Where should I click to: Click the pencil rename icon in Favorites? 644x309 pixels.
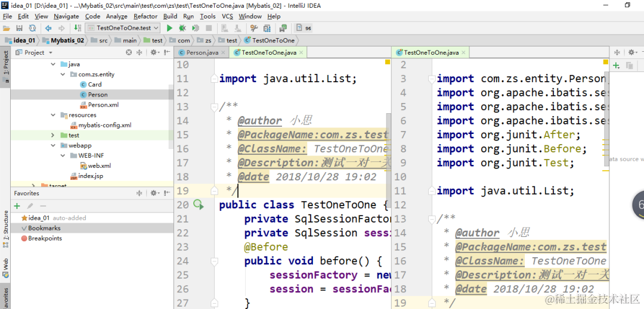(30, 206)
